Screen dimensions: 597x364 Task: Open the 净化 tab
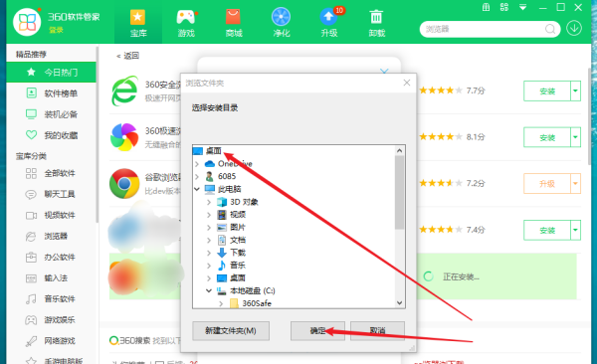[x=281, y=23]
